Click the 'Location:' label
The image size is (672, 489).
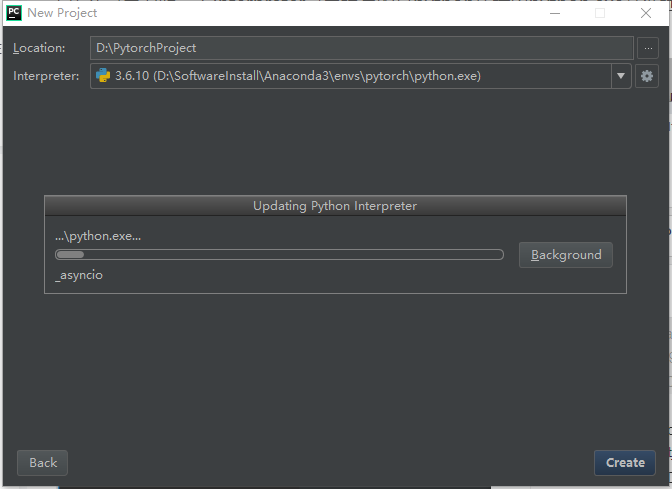coord(39,48)
